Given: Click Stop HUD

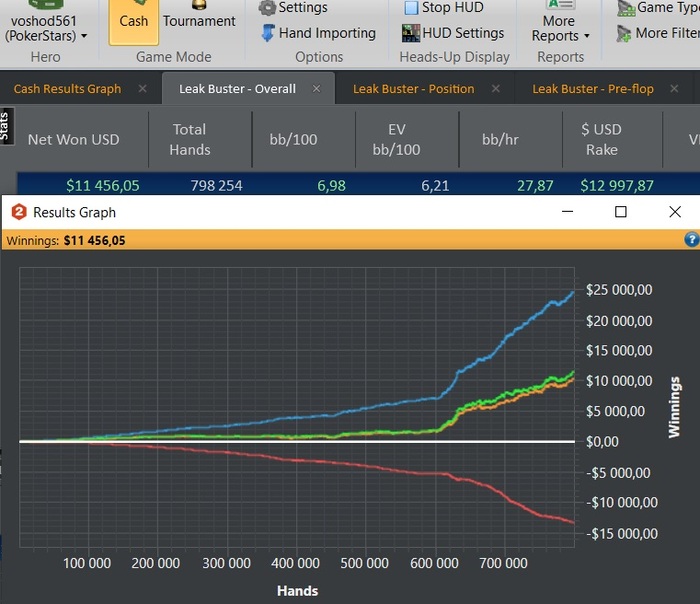Looking at the screenshot, I should pos(444,8).
